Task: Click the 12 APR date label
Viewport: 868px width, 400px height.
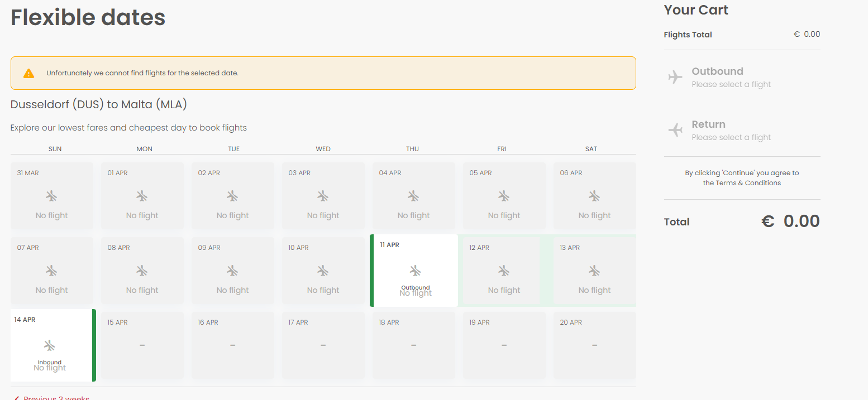Action: (x=479, y=248)
